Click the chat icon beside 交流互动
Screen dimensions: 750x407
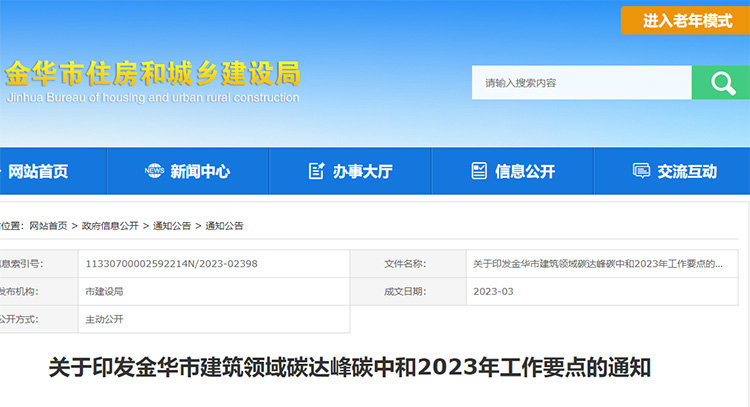click(641, 171)
